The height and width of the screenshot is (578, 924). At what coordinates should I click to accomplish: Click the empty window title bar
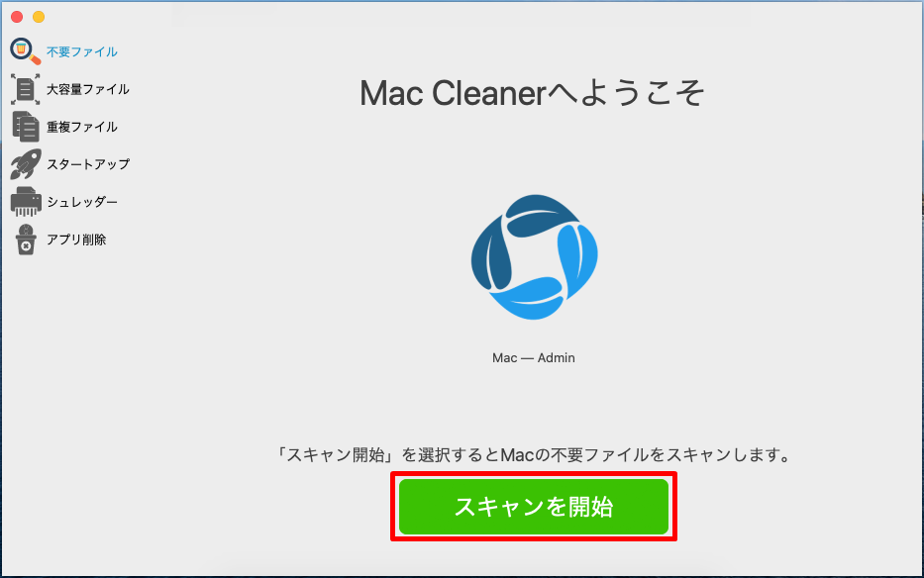click(460, 15)
